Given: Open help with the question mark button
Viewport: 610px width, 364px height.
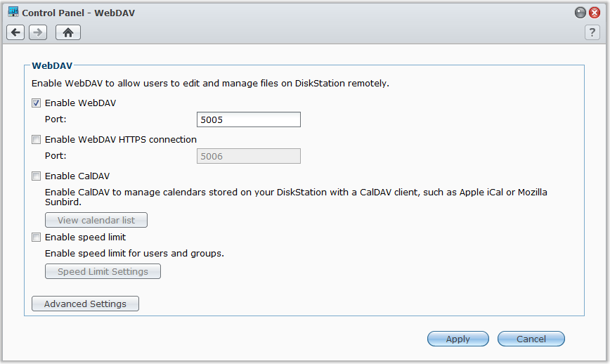Looking at the screenshot, I should click(x=592, y=32).
